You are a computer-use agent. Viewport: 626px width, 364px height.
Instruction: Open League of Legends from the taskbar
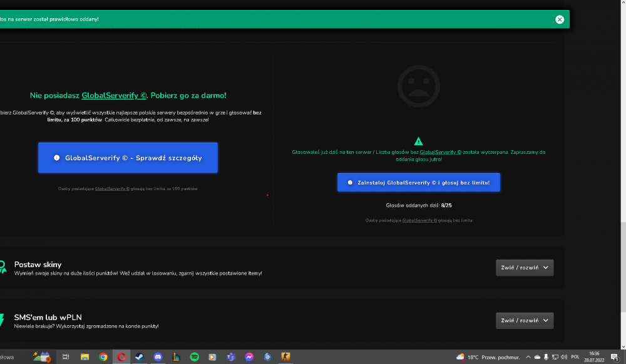pyautogui.click(x=176, y=357)
